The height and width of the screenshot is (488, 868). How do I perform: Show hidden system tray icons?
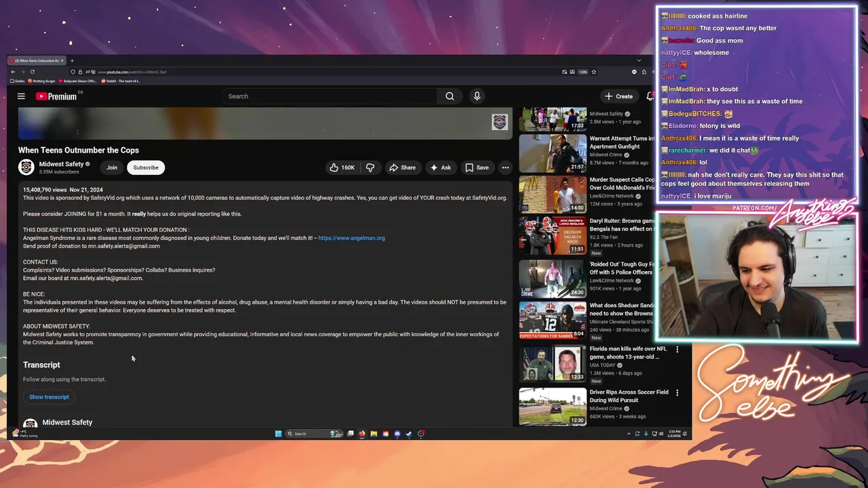point(629,434)
